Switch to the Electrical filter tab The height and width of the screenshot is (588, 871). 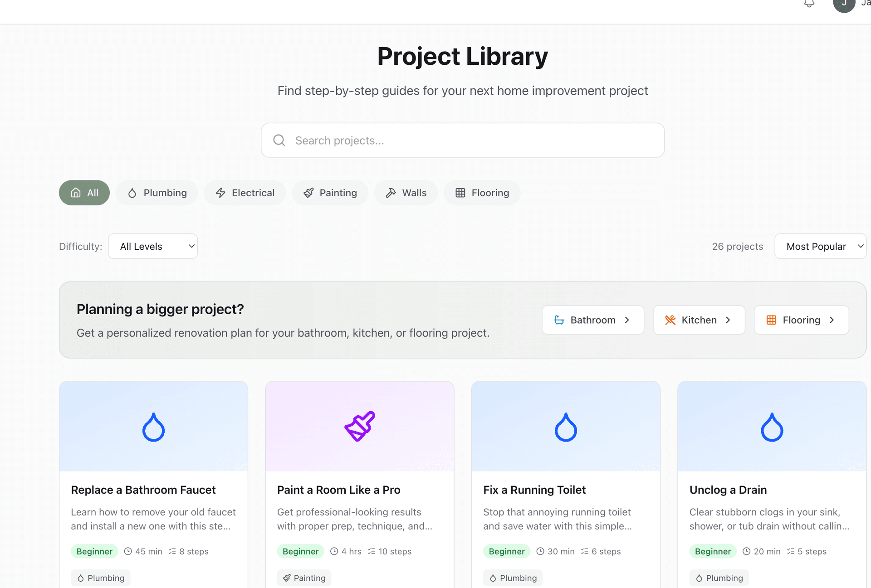click(245, 193)
